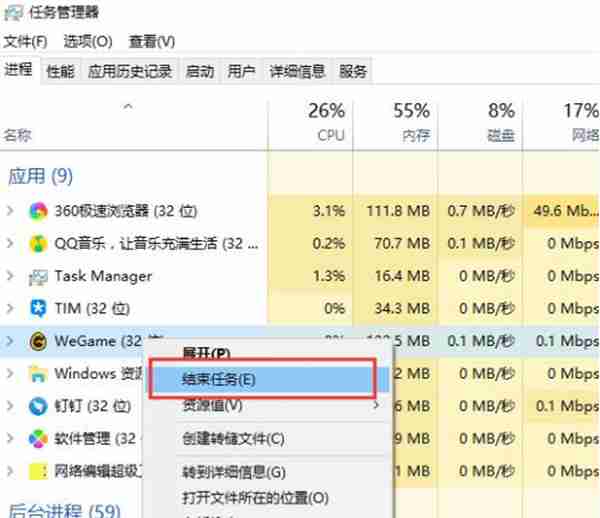The width and height of the screenshot is (600, 518).
Task: Expand the QQ音乐 process group
Action: click(10, 243)
